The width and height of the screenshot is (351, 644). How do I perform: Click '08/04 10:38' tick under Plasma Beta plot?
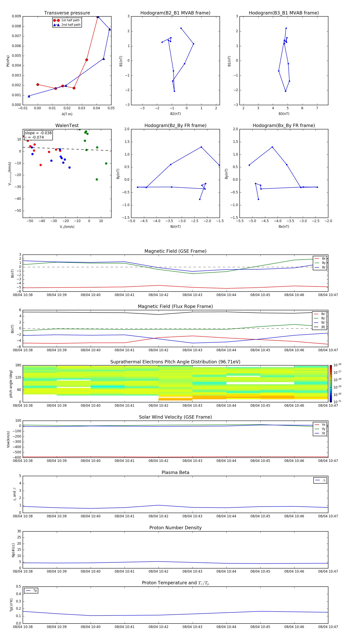23,516
